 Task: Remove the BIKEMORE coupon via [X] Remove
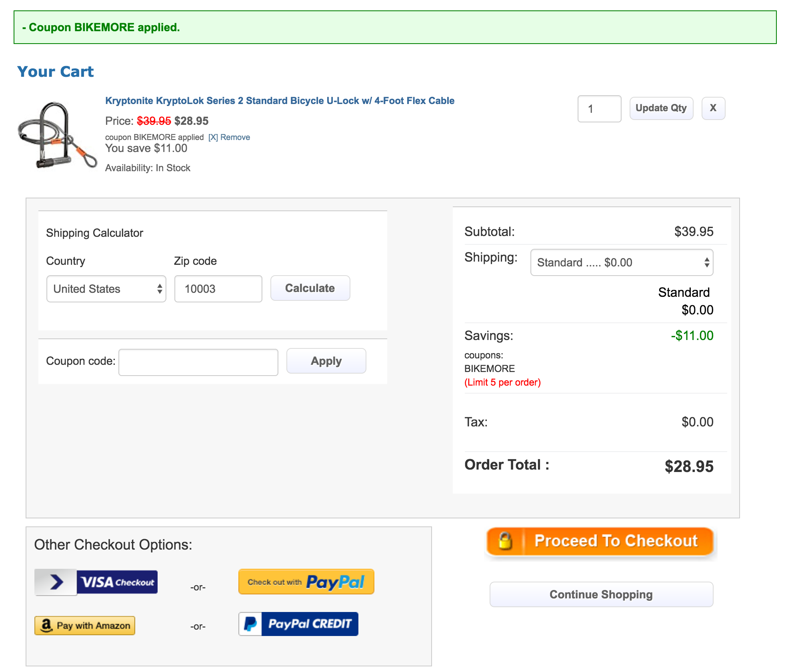[229, 137]
